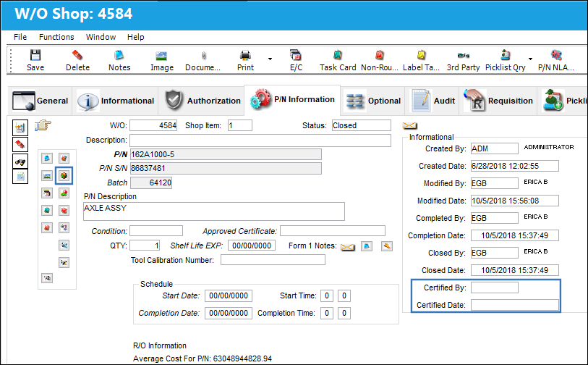Click the Certified By input field
The width and height of the screenshot is (588, 365).
[495, 288]
